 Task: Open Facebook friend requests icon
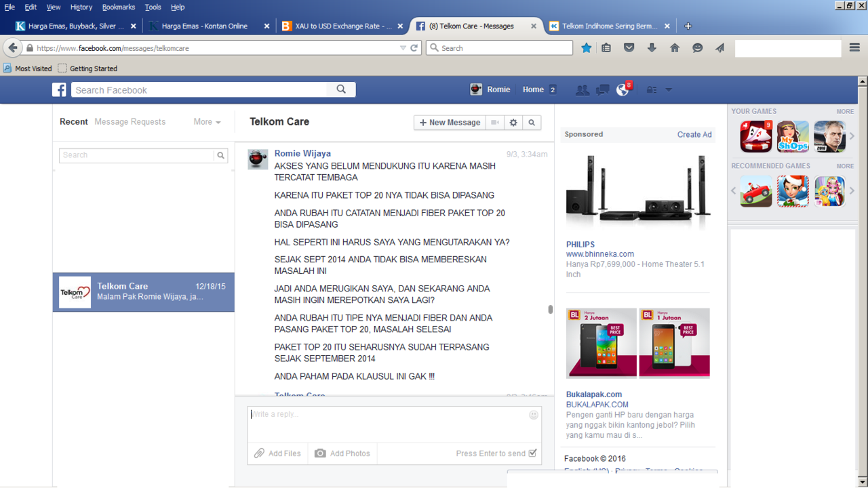[582, 90]
